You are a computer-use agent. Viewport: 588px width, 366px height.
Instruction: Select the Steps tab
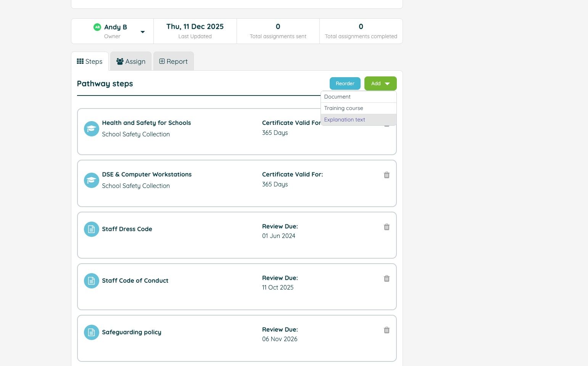tap(90, 62)
